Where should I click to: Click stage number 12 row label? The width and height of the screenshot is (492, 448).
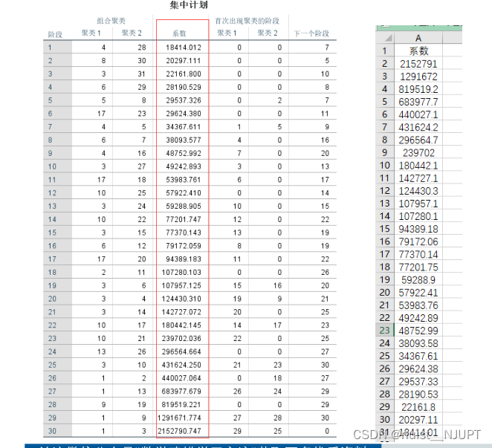click(52, 193)
